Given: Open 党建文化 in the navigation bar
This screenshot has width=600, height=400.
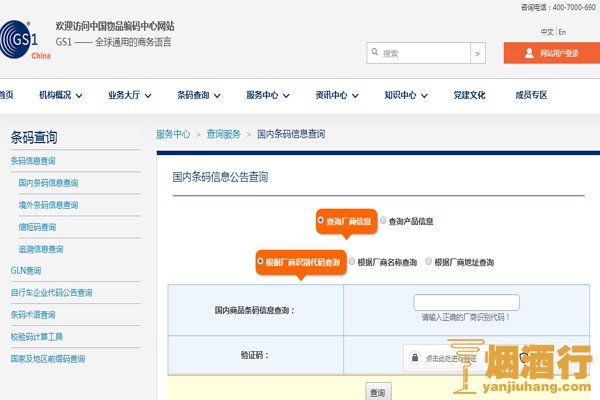Looking at the screenshot, I should [x=469, y=95].
